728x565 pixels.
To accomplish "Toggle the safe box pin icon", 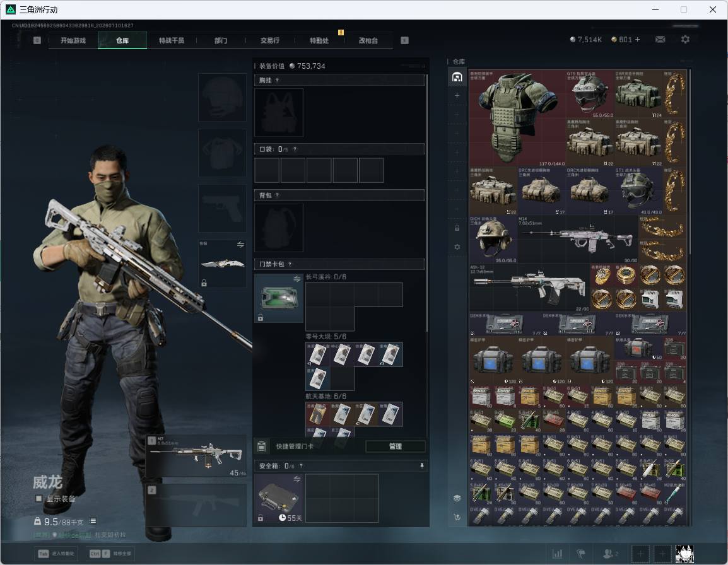I will (421, 465).
